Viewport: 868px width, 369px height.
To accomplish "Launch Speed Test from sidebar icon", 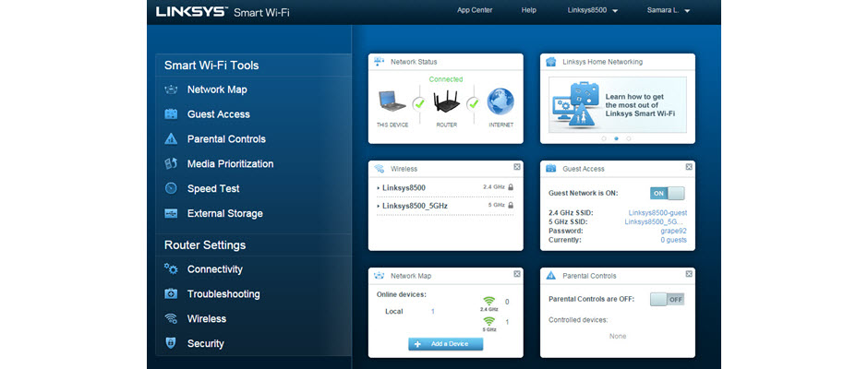I will click(171, 189).
